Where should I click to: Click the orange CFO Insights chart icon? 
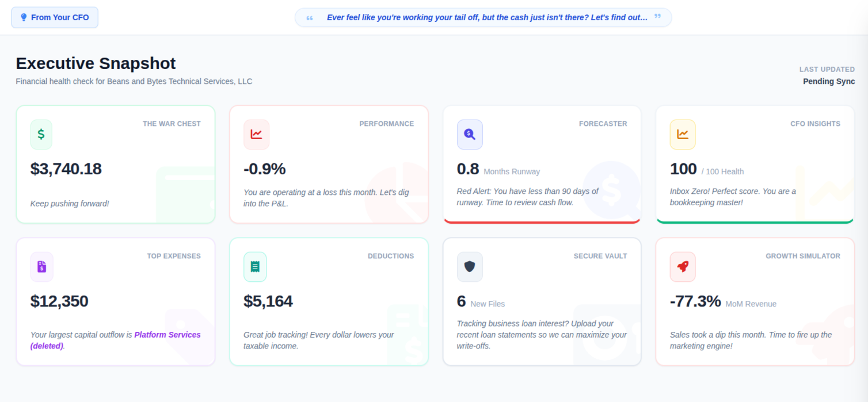[x=683, y=135]
